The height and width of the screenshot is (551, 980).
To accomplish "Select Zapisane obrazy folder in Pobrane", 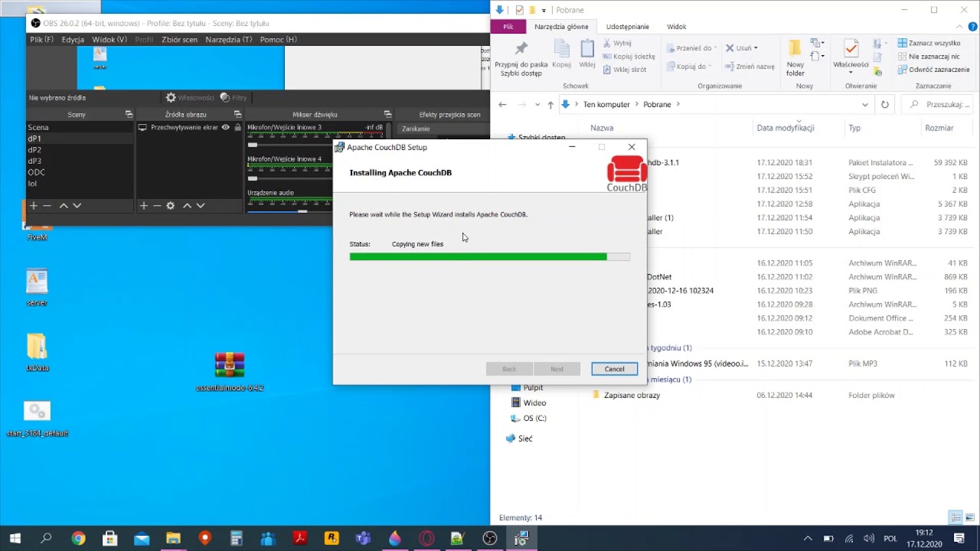I will 632,396.
